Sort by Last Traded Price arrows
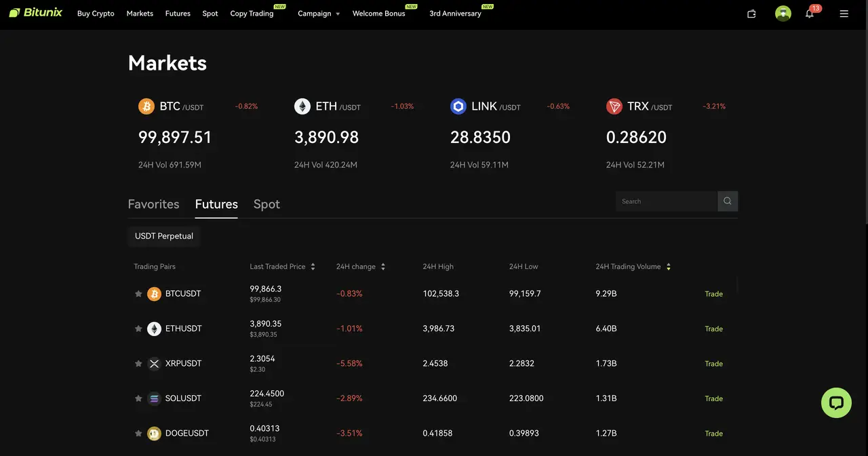Image resolution: width=868 pixels, height=456 pixels. click(313, 266)
